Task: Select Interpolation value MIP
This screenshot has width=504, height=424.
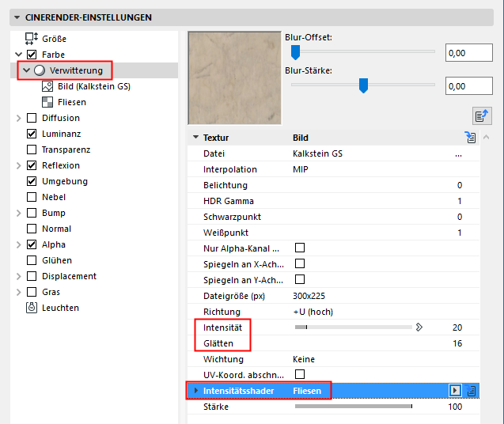Action: 300,169
